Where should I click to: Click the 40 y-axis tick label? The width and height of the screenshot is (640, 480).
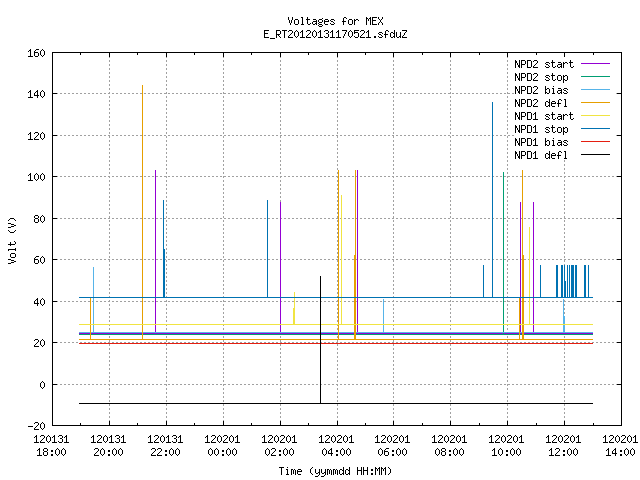pos(39,302)
